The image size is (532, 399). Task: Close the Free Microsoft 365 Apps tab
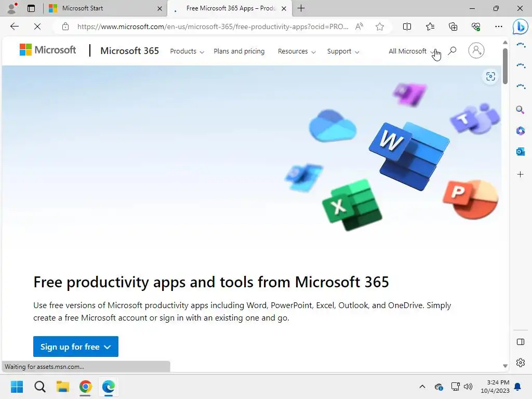[x=284, y=8]
